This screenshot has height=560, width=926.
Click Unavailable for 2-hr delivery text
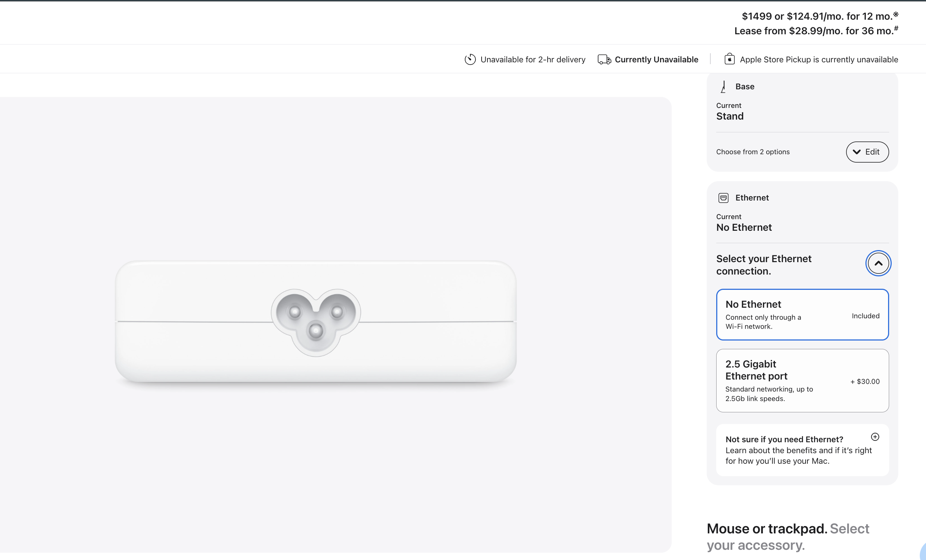[533, 59]
